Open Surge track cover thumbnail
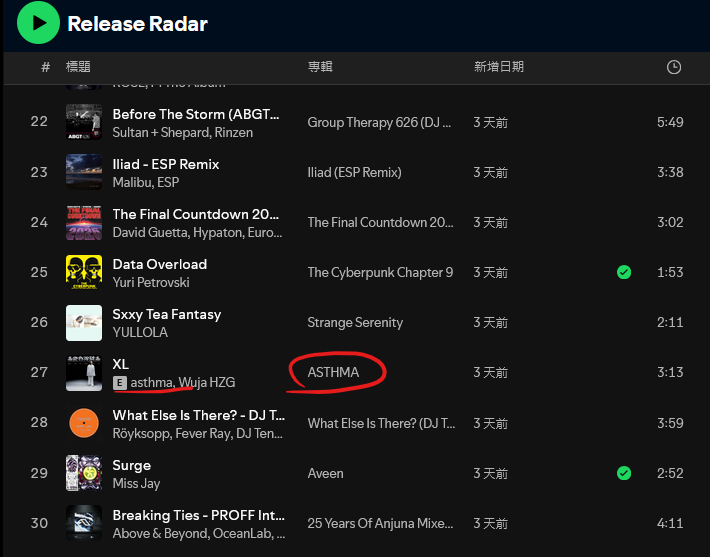 point(84,473)
